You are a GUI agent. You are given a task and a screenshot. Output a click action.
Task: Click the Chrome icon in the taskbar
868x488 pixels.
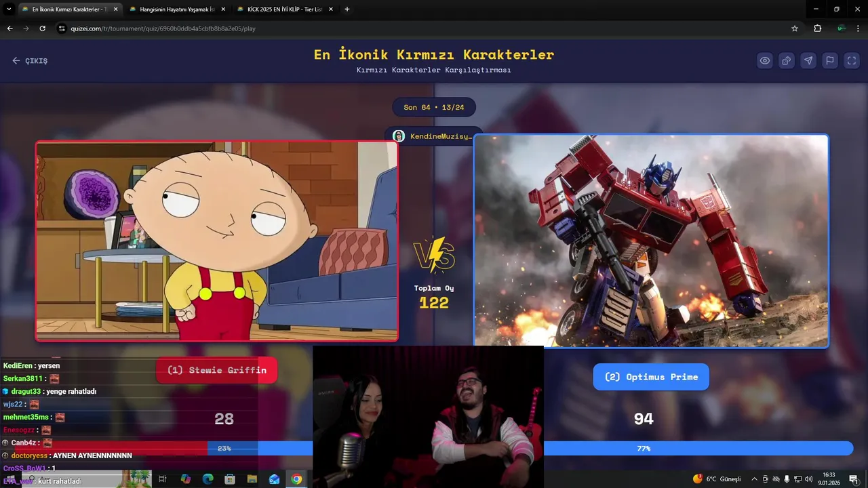tap(296, 479)
